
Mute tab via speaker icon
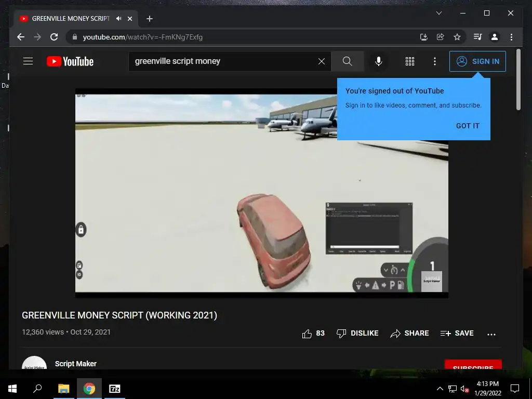(118, 19)
